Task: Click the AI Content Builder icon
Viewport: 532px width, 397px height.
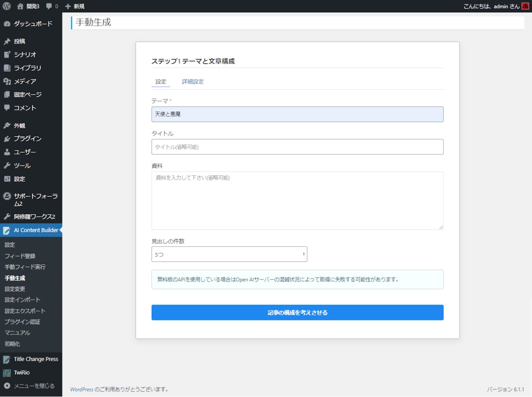Action: pos(7,230)
